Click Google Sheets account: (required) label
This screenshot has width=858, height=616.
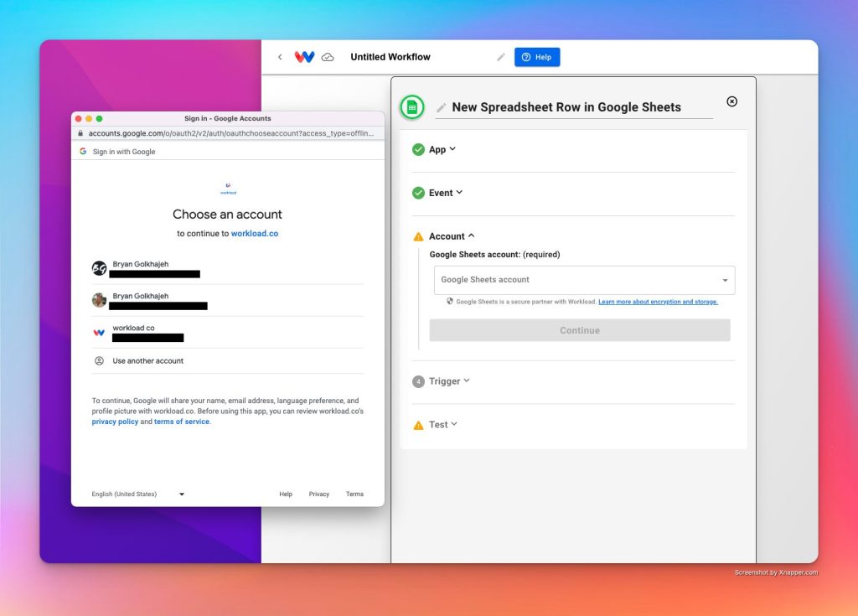pyautogui.click(x=494, y=255)
